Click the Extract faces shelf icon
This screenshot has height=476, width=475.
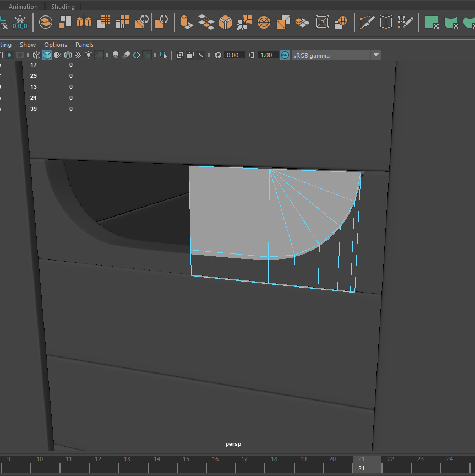click(65, 22)
